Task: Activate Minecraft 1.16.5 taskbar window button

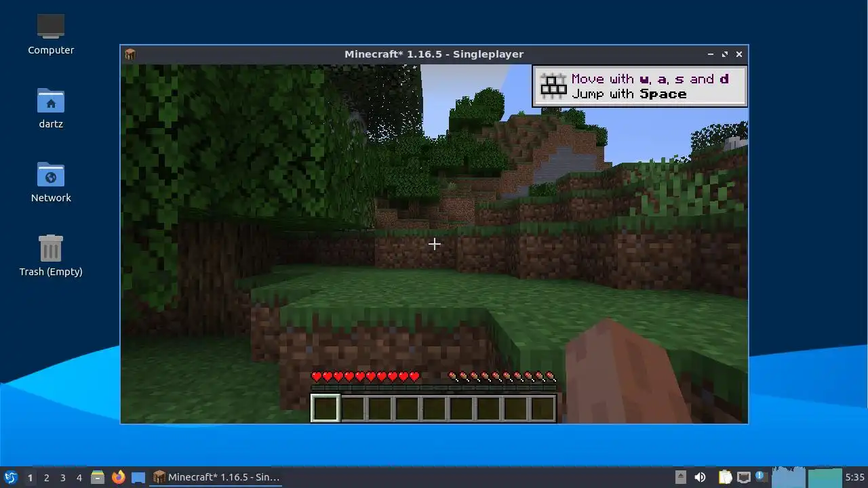Action: pyautogui.click(x=217, y=477)
